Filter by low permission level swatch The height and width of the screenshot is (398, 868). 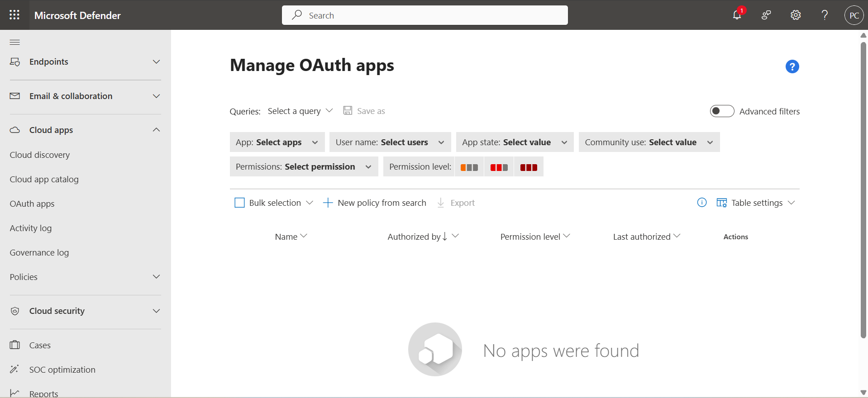469,167
